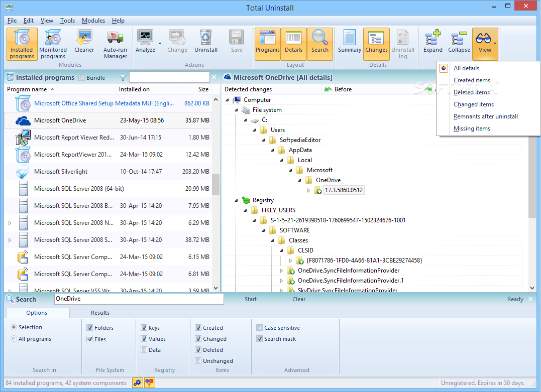Image resolution: width=541 pixels, height=392 pixels.
Task: Toggle the Search layout pane
Action: [320, 44]
